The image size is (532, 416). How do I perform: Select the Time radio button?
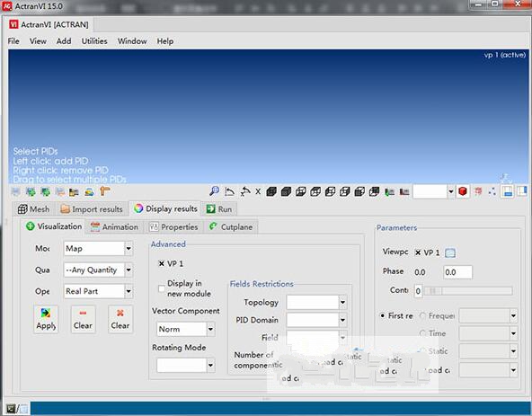422,333
